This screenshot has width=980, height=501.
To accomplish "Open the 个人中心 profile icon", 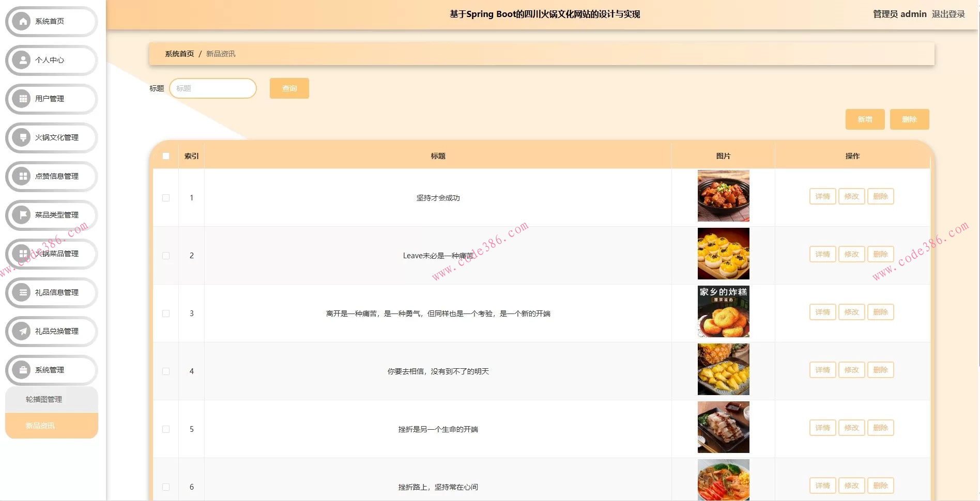I will (x=22, y=60).
